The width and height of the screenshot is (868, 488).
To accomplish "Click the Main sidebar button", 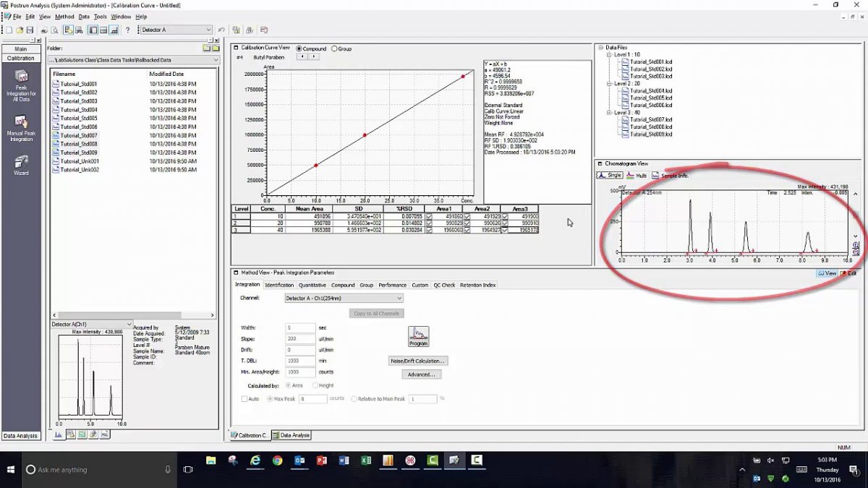I will click(x=21, y=49).
